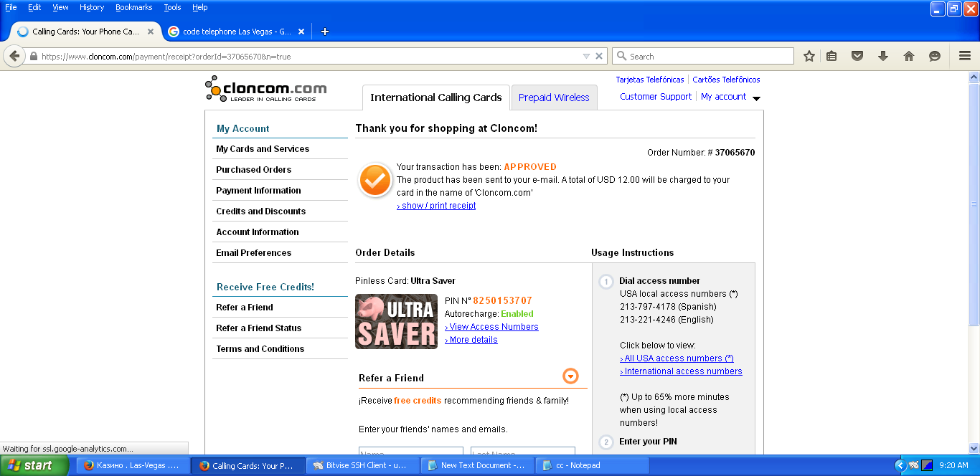The image size is (980, 476).
Task: Click the PIN number 8250153707
Action: pyautogui.click(x=502, y=300)
